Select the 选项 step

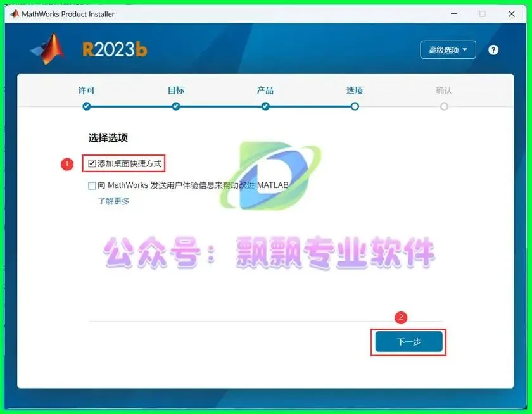point(355,91)
